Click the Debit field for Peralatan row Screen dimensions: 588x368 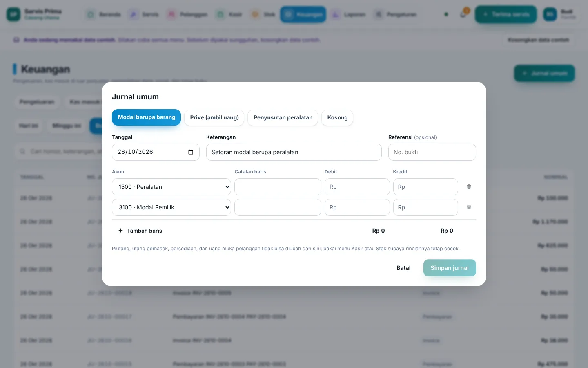pos(357,187)
